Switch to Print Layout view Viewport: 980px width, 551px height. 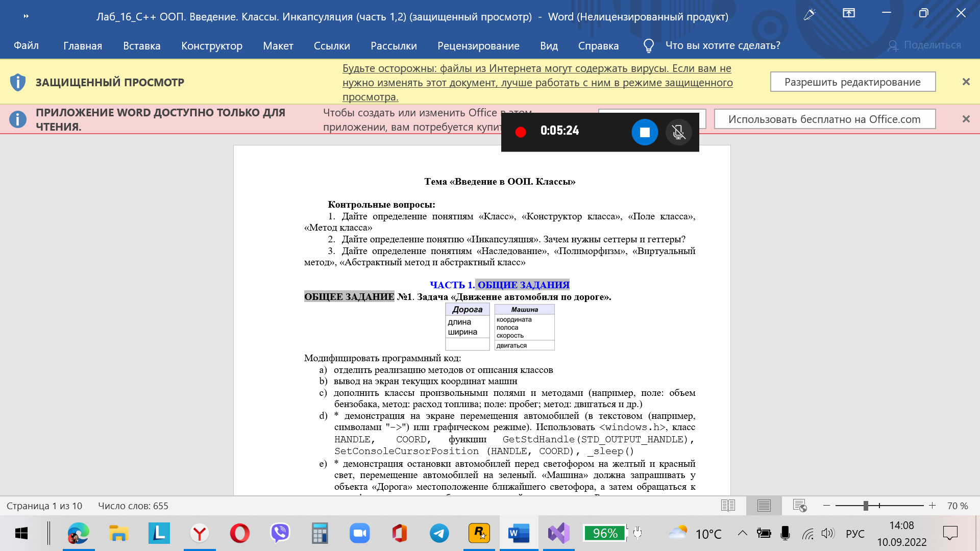(764, 506)
